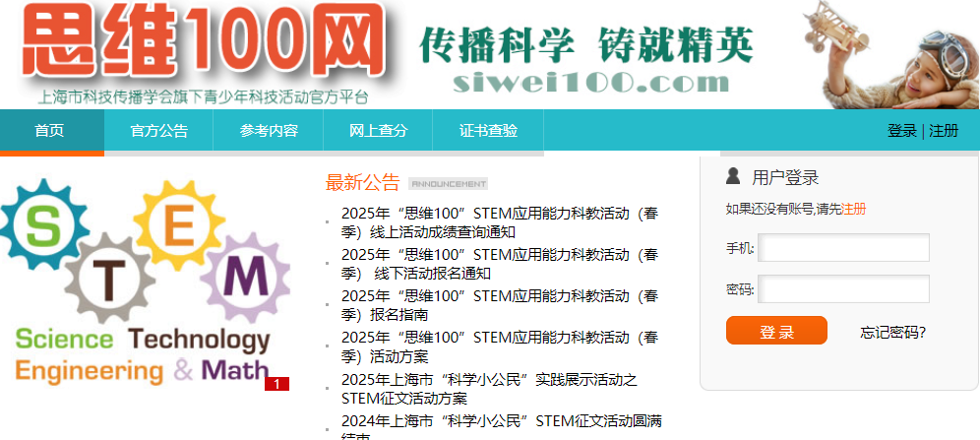Select slide indicator number 1

coord(276,384)
